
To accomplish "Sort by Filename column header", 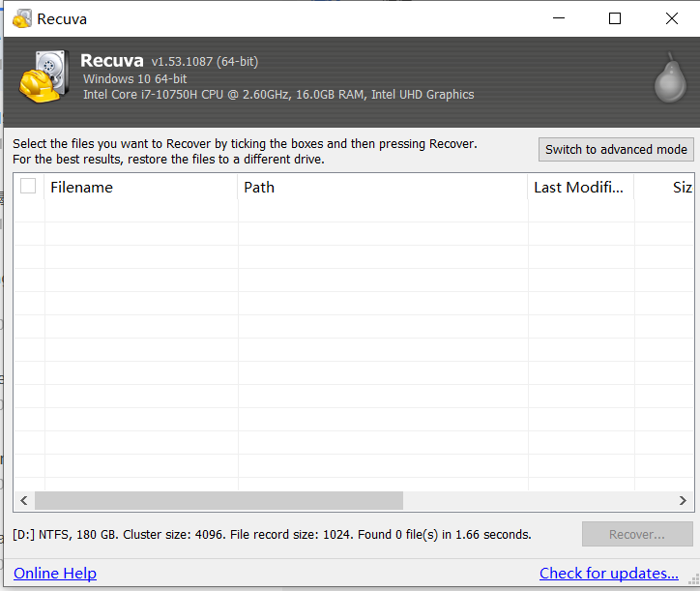I will tap(140, 188).
